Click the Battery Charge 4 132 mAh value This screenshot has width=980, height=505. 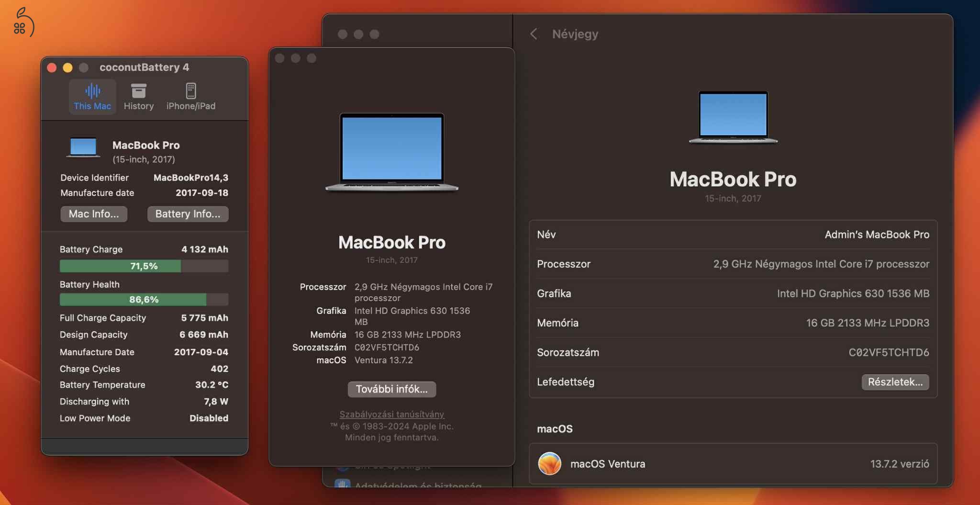205,249
